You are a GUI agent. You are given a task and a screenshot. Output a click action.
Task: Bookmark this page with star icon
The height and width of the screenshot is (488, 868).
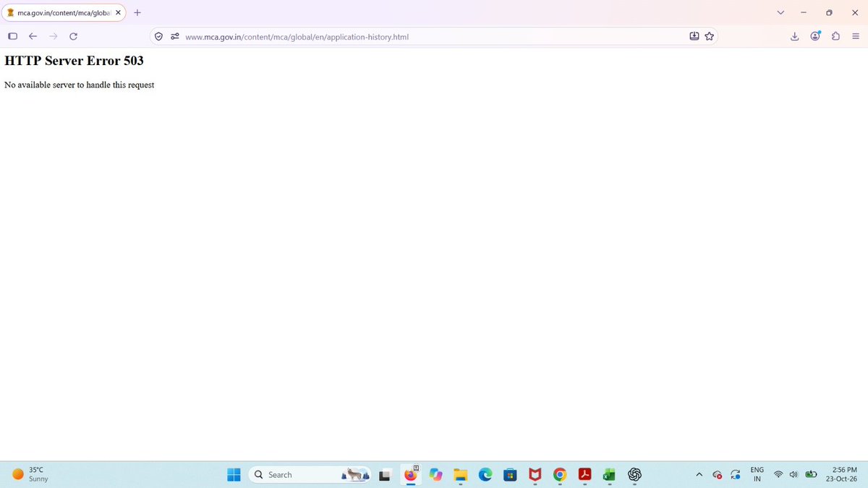click(x=709, y=36)
